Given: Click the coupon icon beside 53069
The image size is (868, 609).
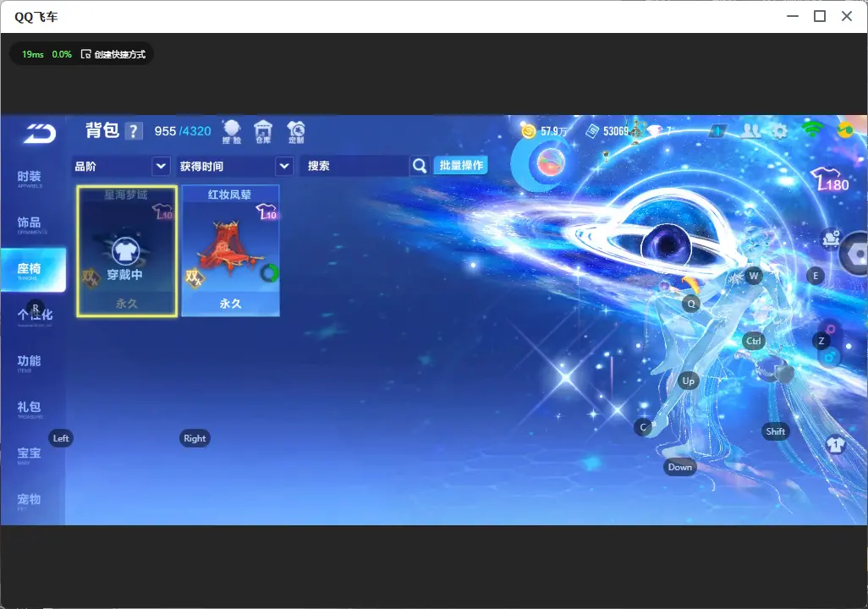Looking at the screenshot, I should click(x=592, y=131).
